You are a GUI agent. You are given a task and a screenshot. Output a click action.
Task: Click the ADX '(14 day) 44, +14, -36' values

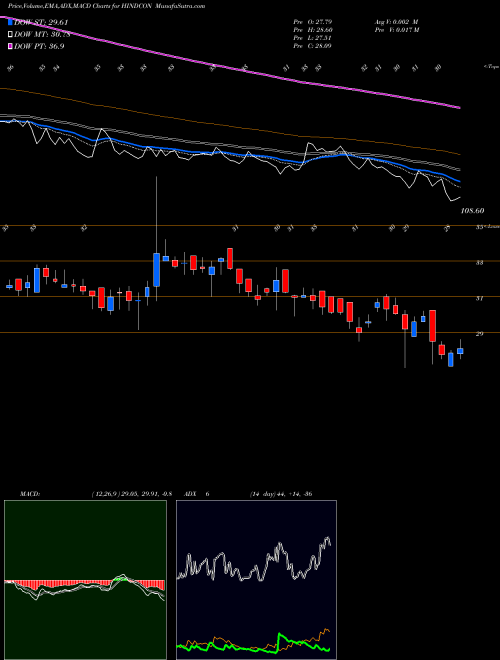pos(280,494)
